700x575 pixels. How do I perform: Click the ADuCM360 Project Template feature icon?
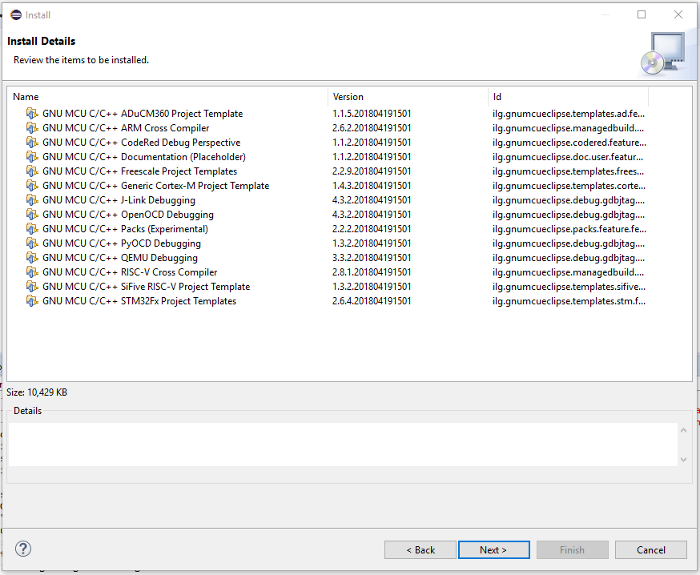coord(32,113)
